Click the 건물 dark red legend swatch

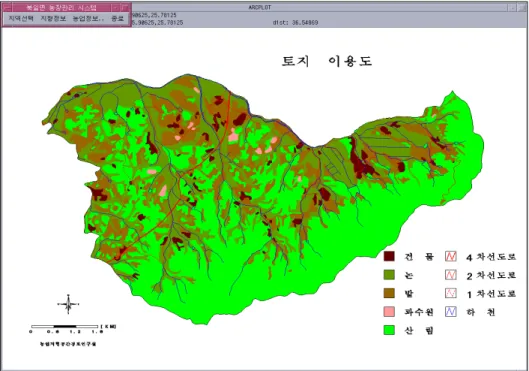pos(389,256)
